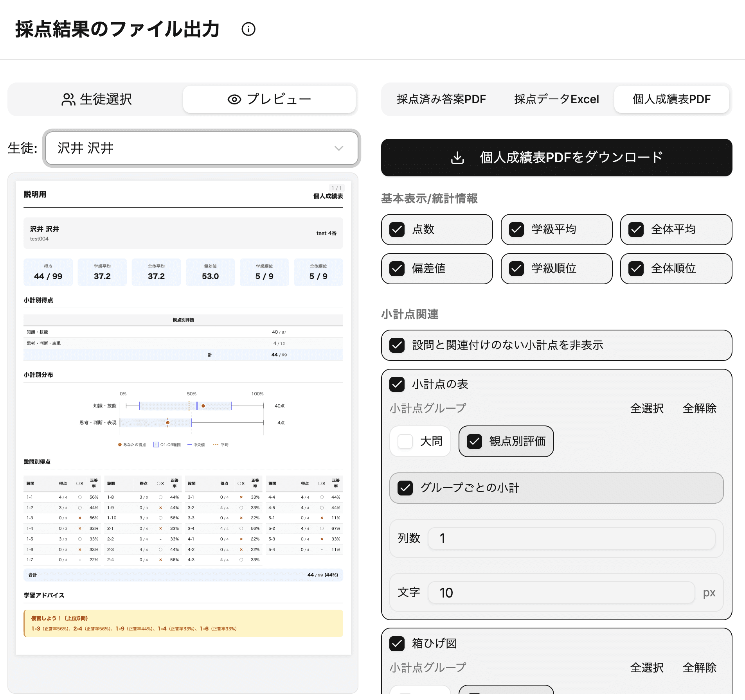Click 全選択 link for 小計点グループ
Viewport: 745px width, 700px height.
646,408
